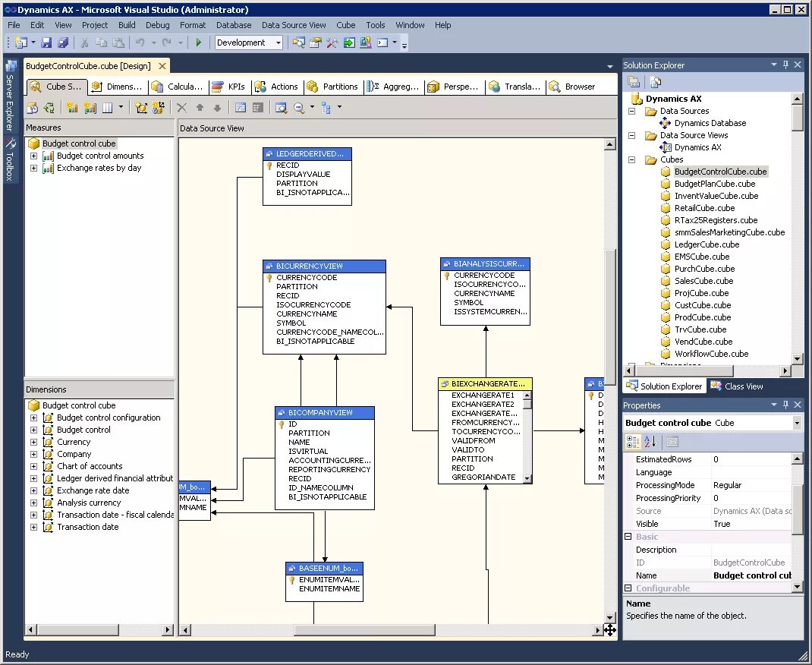Switch to the Actions tab
The height and width of the screenshot is (665, 812).
(277, 87)
